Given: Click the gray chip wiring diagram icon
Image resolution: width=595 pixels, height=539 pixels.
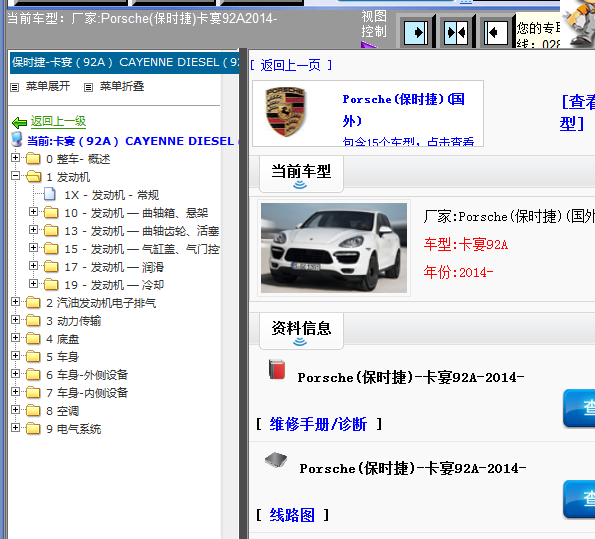Looking at the screenshot, I should pyautogui.click(x=276, y=460).
